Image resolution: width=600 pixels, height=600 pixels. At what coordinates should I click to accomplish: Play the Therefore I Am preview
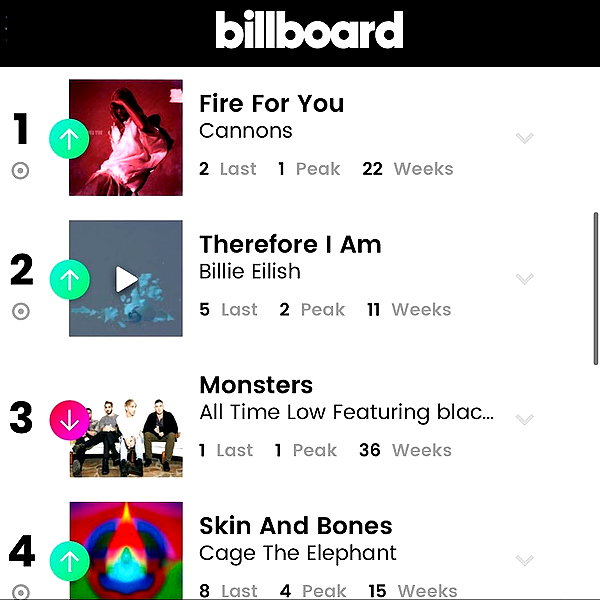click(x=126, y=279)
